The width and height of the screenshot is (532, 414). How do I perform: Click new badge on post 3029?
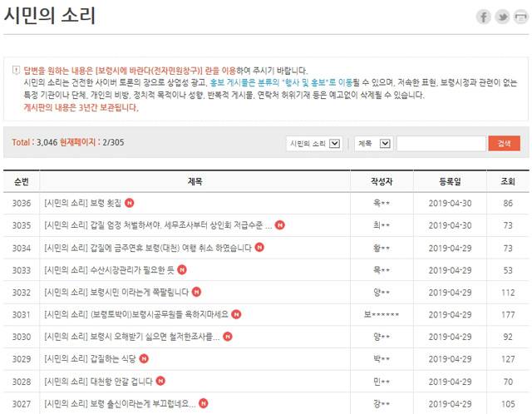(144, 358)
